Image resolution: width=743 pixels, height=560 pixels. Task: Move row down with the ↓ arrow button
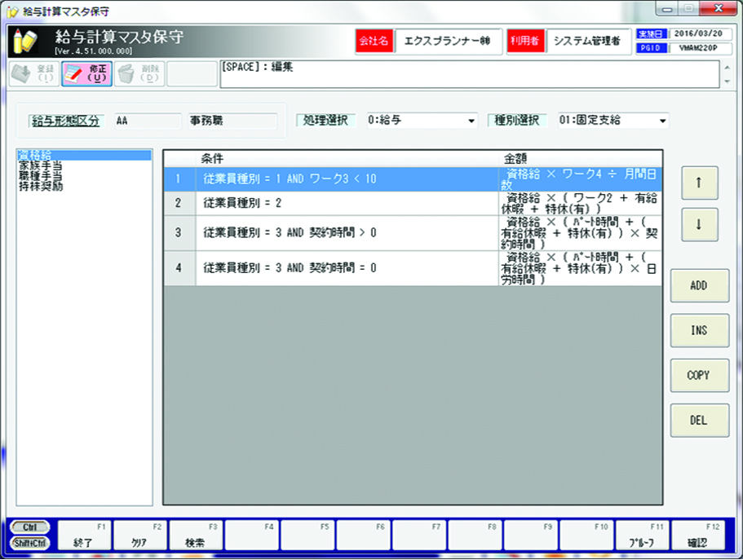[698, 224]
